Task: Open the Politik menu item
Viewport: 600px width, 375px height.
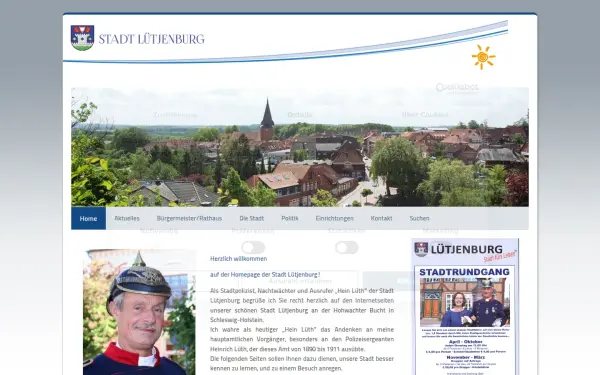Action: 290,218
